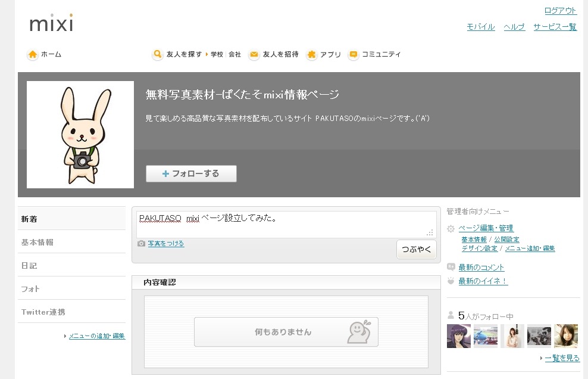Click the camera icon beside 写真をつける

pyautogui.click(x=141, y=243)
